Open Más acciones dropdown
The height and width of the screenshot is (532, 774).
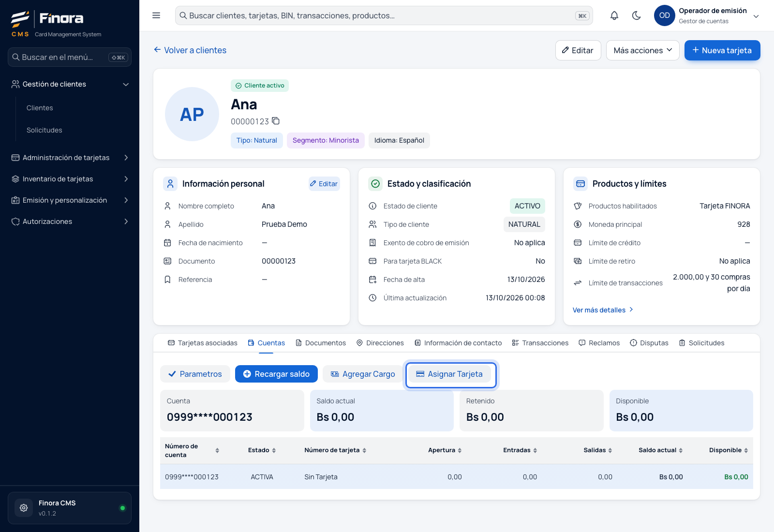643,50
